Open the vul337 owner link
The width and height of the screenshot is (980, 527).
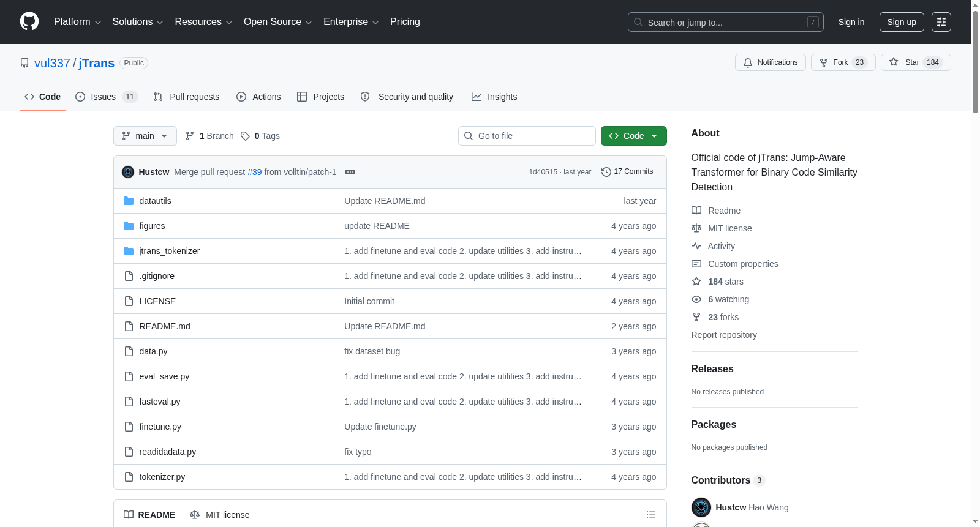[52, 63]
